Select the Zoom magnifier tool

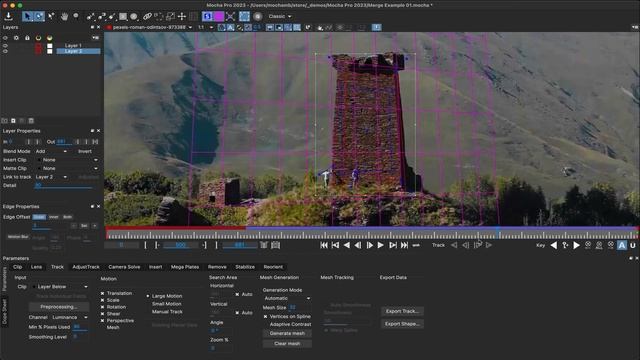pos(76,16)
